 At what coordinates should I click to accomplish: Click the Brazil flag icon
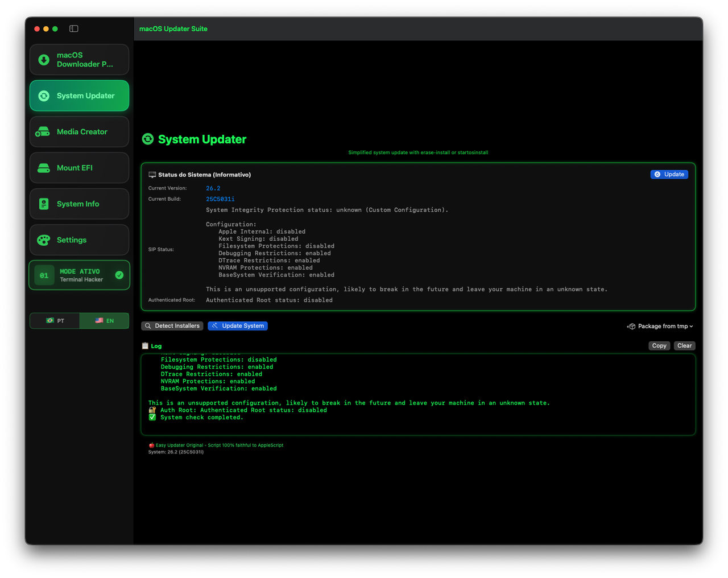[50, 321]
